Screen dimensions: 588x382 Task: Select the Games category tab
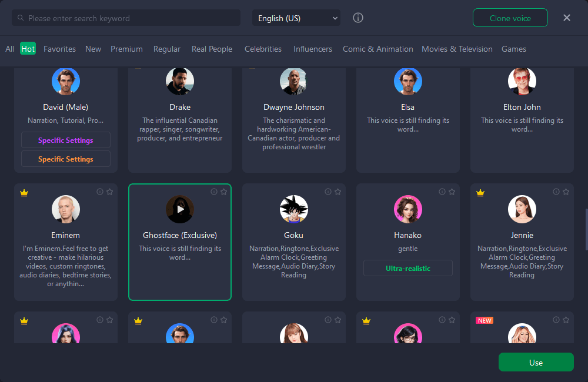point(513,49)
